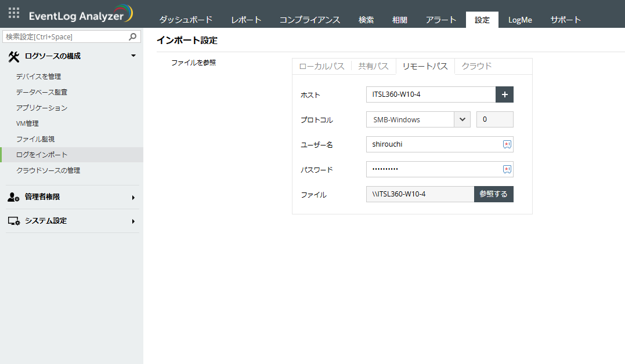This screenshot has width=625, height=364.
Task: Switch to the ローカルパス tab
Action: point(321,66)
